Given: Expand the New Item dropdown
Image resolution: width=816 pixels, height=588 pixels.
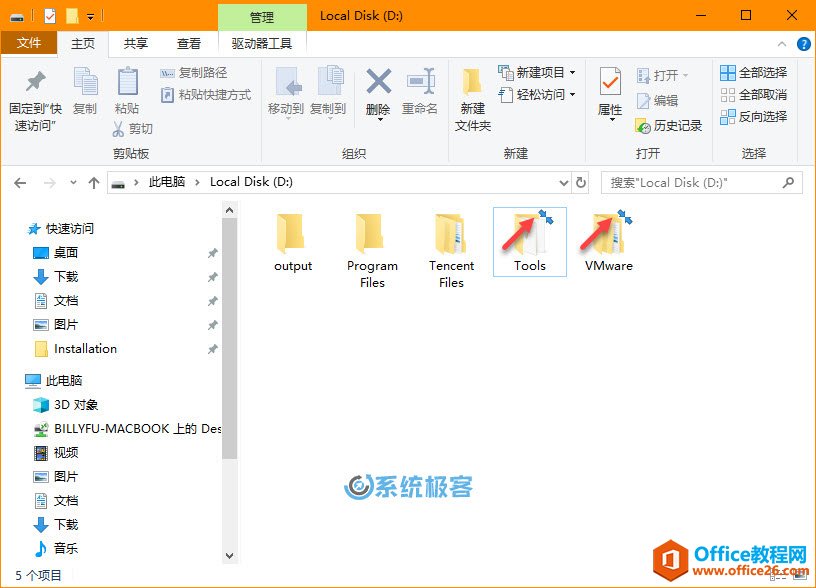Looking at the screenshot, I should click(572, 72).
